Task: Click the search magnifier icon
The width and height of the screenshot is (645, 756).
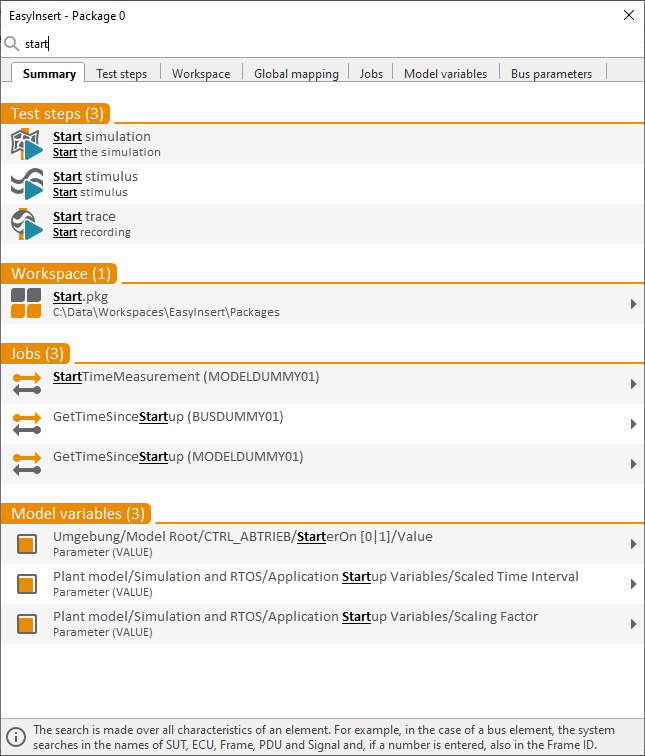Action: [12, 44]
